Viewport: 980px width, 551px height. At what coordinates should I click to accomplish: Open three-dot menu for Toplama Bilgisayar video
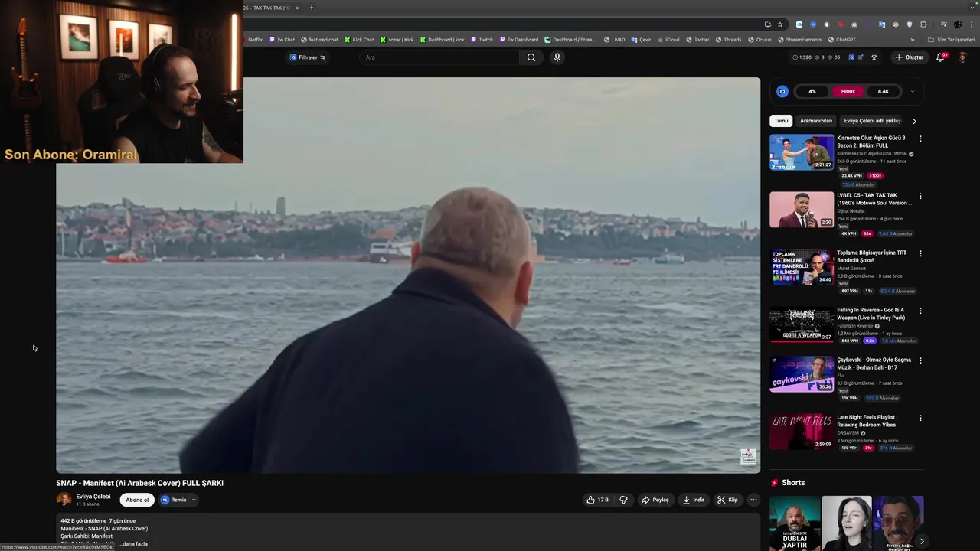pos(920,253)
